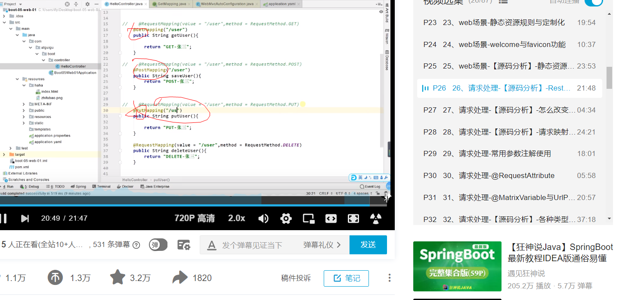Toggle the 自动连播 autoplay switch
The width and height of the screenshot is (644, 300).
click(594, 2)
